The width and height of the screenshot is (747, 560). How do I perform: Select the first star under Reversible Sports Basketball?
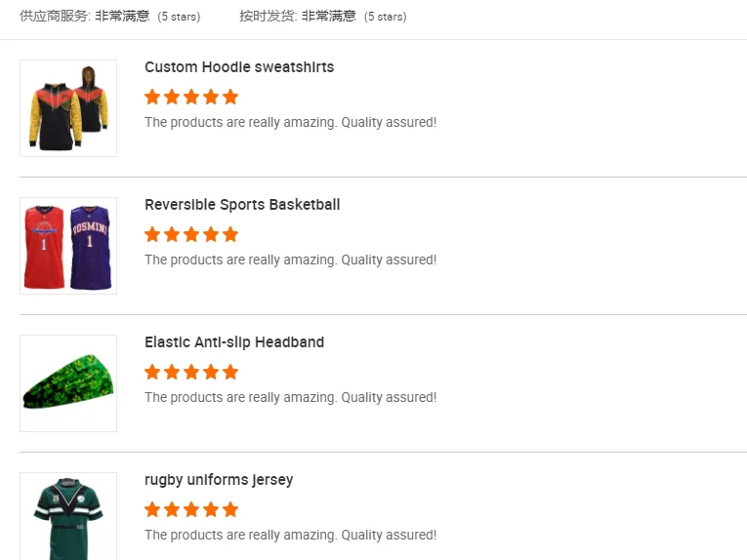coord(152,234)
